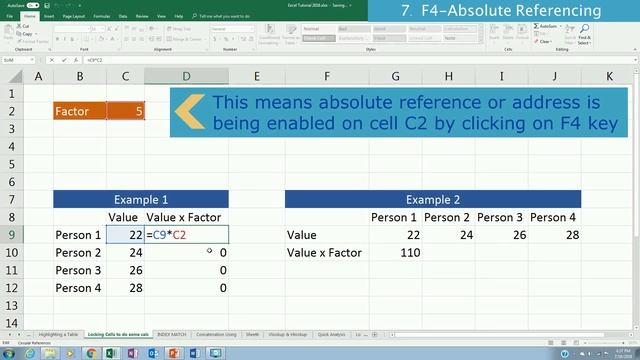Select the Normal cell style
The image size is (640, 360).
pos(319,29)
